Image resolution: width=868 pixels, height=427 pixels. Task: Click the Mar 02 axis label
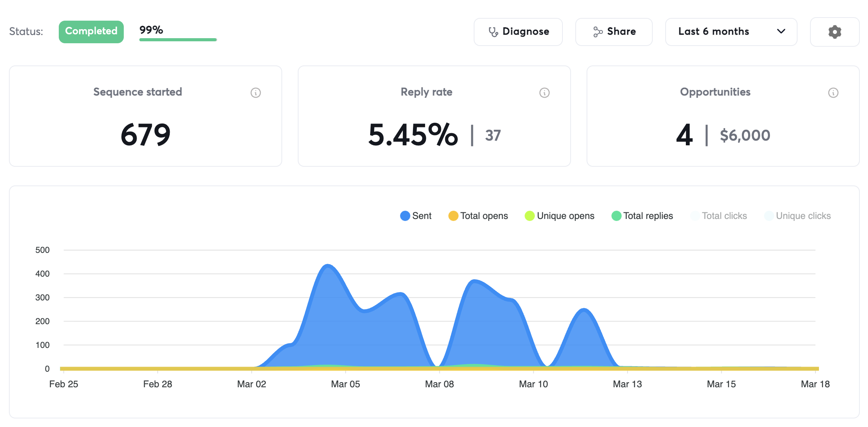tap(252, 384)
